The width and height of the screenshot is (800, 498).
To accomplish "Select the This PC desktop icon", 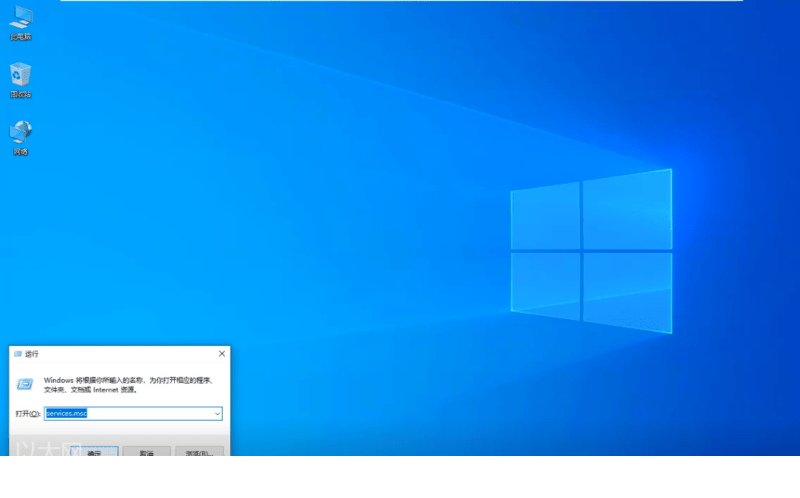I will pos(21,17).
